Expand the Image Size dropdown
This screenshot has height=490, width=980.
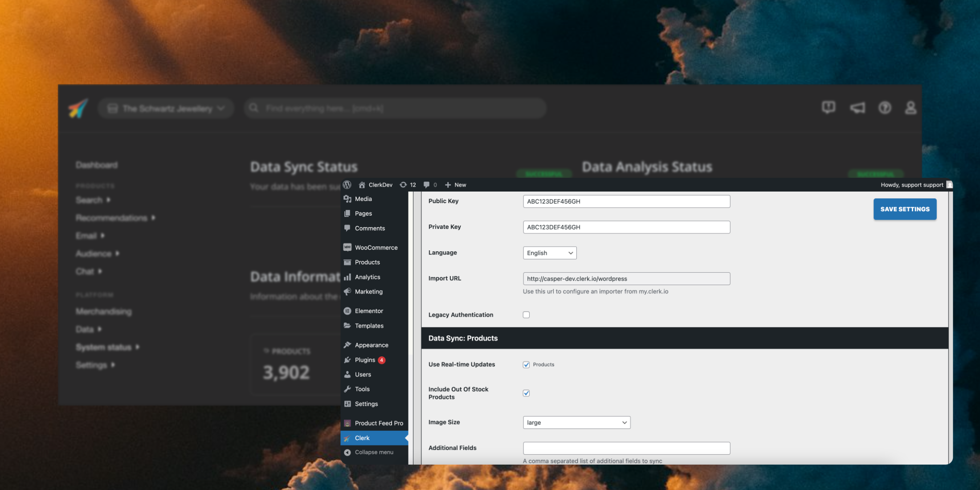[576, 423]
